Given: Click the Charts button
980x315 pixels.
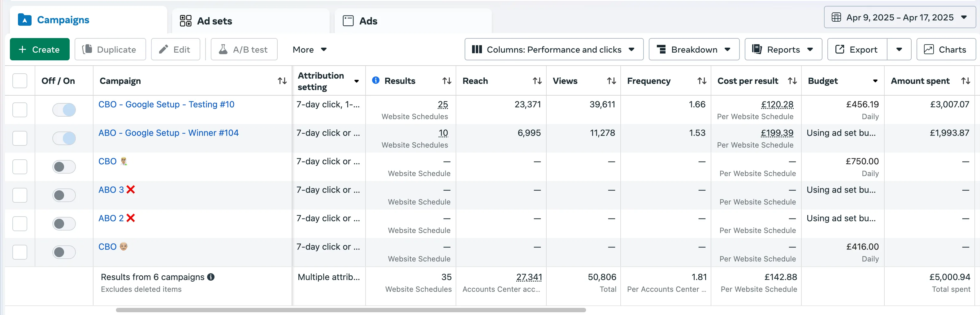Looking at the screenshot, I should click(x=946, y=50).
